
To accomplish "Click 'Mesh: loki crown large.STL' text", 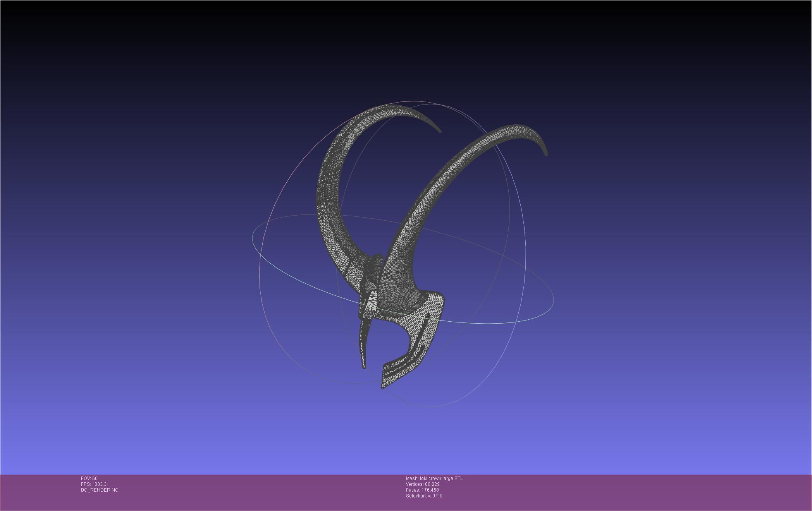I will [434, 478].
